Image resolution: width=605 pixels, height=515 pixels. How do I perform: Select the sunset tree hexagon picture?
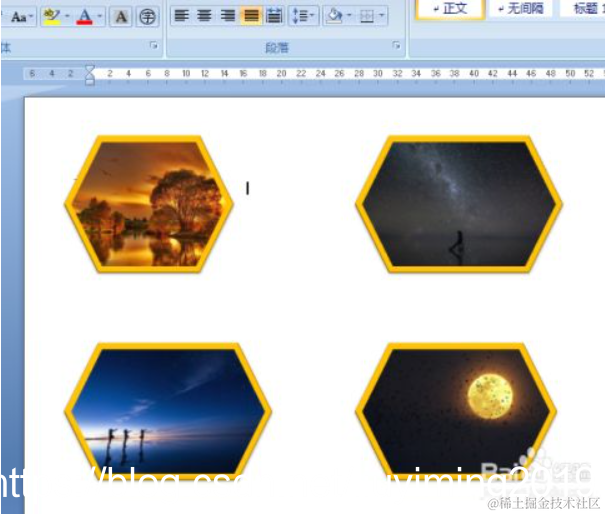coord(149,204)
